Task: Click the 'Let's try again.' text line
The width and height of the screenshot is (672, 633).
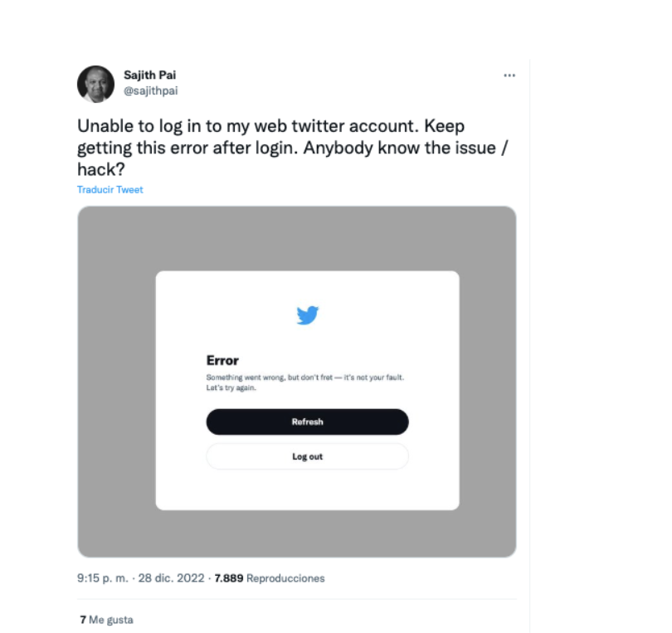Action: (x=231, y=388)
